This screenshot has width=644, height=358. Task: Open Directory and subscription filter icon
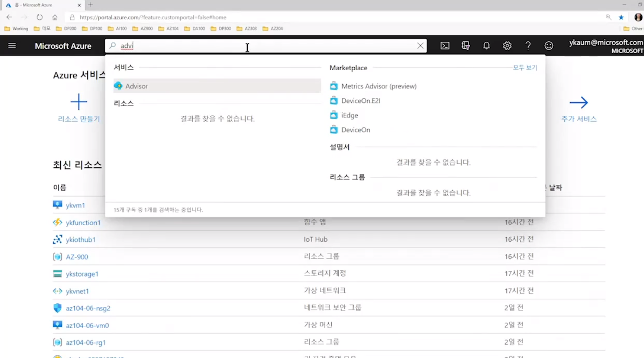pyautogui.click(x=466, y=46)
